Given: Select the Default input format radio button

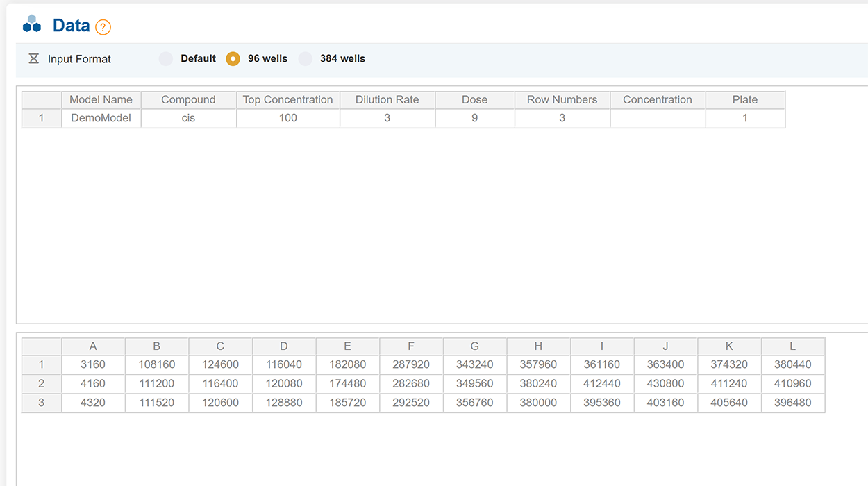Looking at the screenshot, I should pos(166,59).
